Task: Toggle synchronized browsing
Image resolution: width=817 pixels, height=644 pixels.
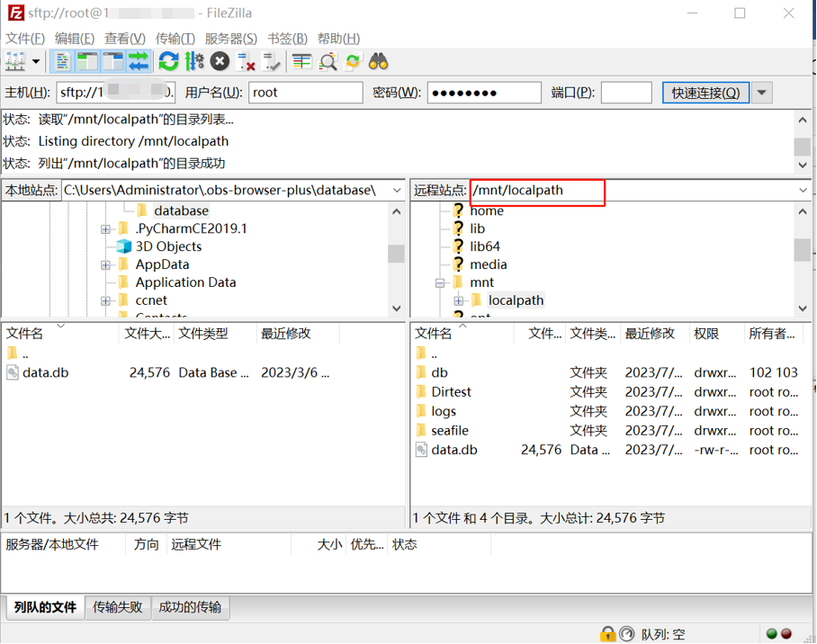Action: pos(353,62)
